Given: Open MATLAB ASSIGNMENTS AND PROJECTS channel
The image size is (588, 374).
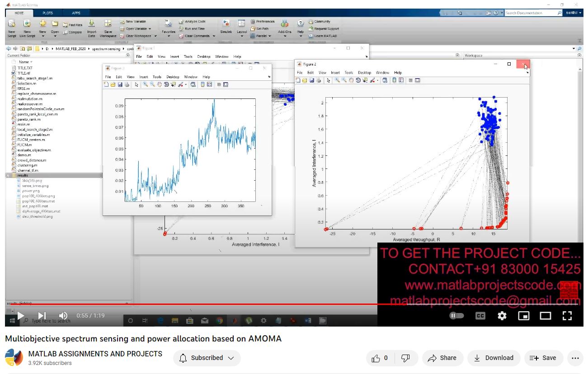Looking at the screenshot, I should click(x=95, y=354).
